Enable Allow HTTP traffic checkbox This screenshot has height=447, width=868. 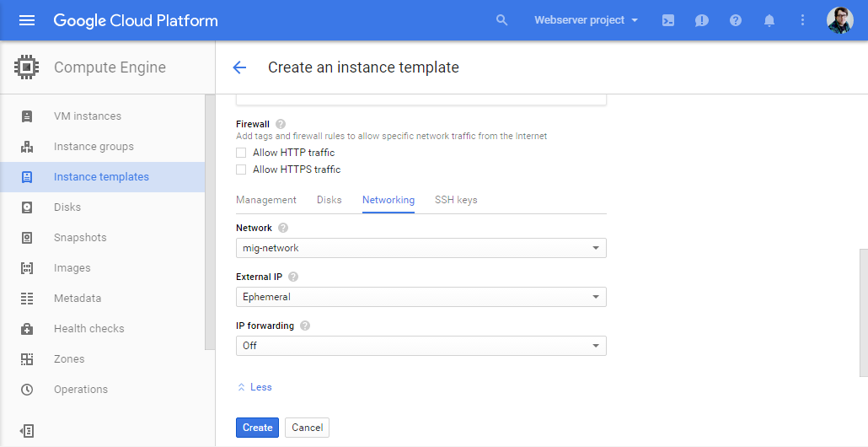point(241,153)
